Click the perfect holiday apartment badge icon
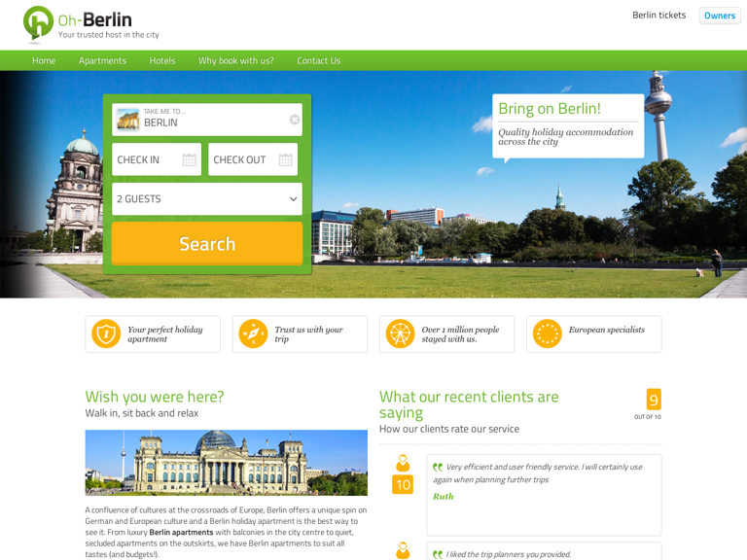 pyautogui.click(x=106, y=333)
